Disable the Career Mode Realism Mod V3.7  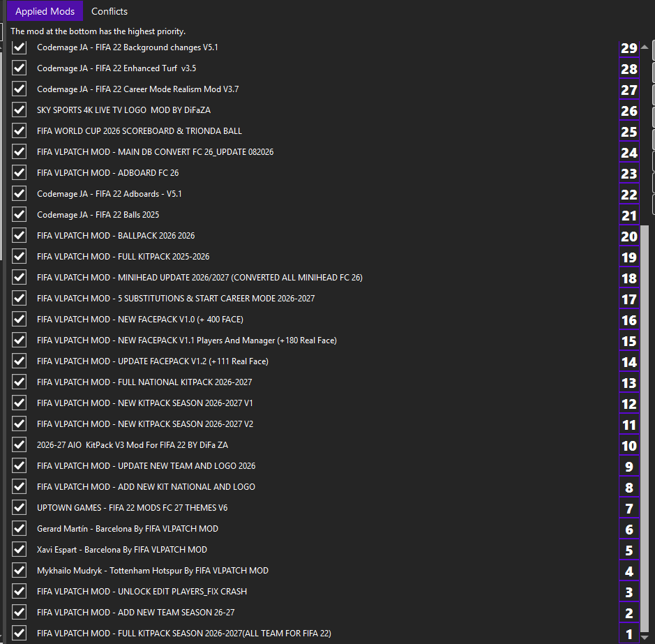[x=20, y=89]
